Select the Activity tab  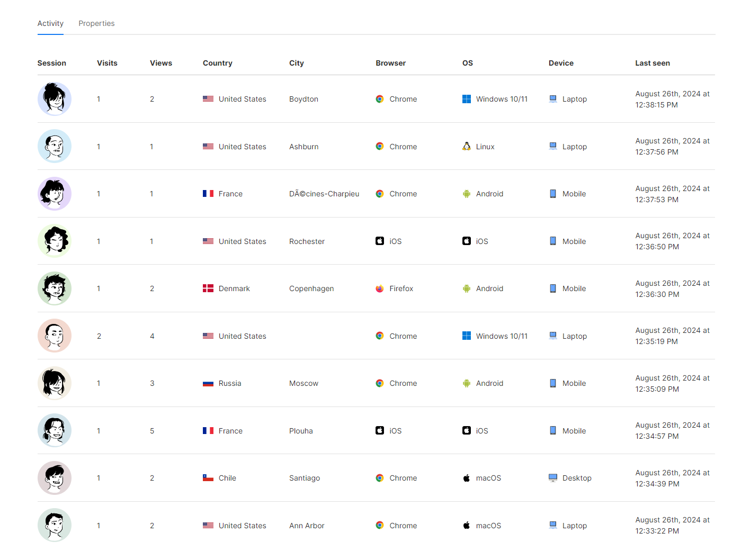(50, 23)
